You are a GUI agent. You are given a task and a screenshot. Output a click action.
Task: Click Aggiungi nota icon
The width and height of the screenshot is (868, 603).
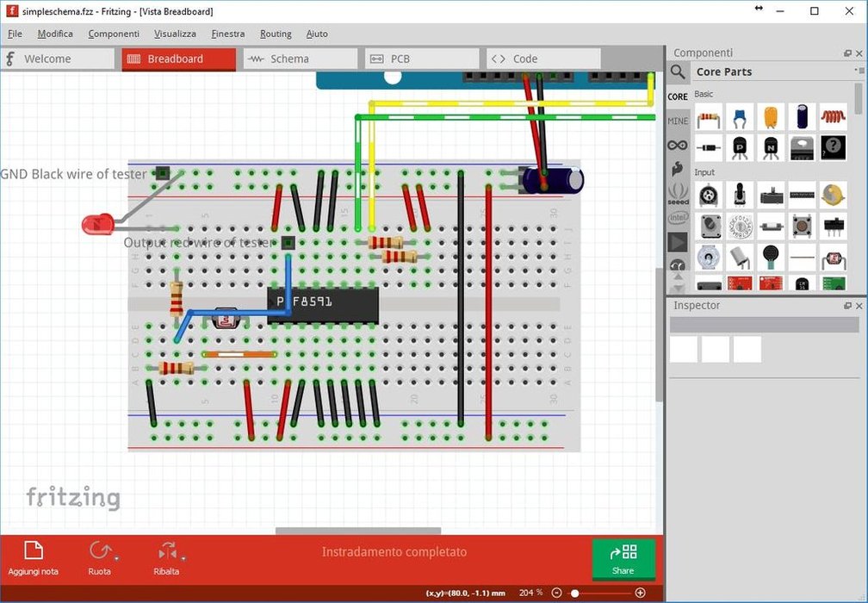point(34,550)
